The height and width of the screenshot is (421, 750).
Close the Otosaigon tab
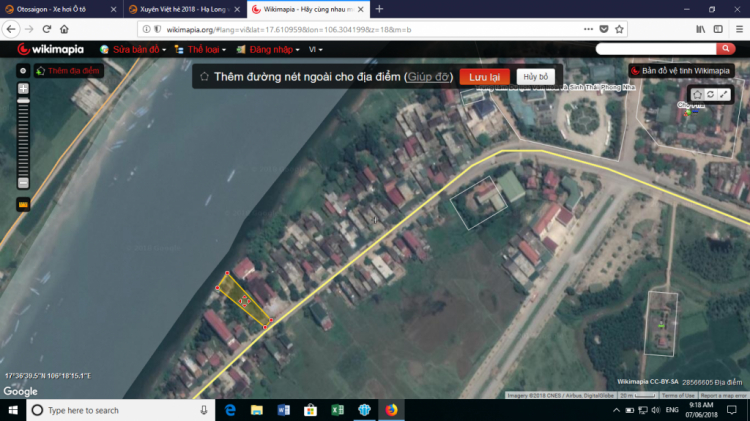click(113, 9)
